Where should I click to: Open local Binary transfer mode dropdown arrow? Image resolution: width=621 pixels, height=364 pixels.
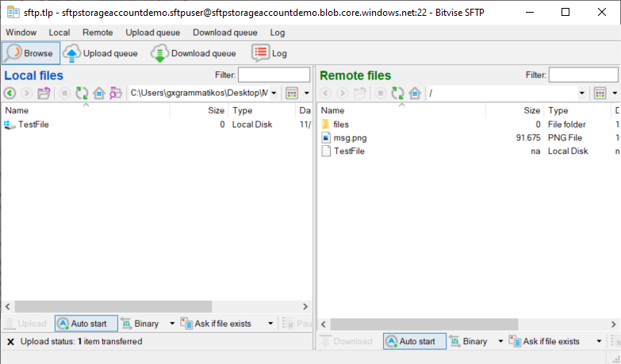coord(172,324)
